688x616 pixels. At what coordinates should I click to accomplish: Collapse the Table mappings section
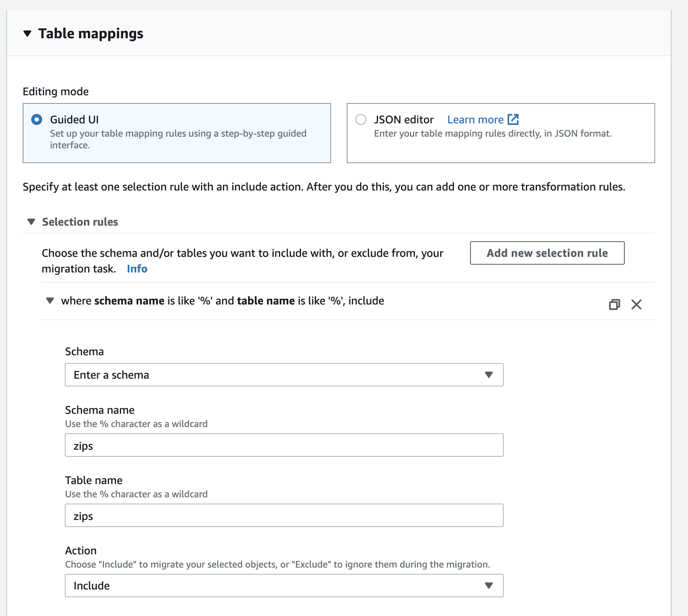(27, 34)
